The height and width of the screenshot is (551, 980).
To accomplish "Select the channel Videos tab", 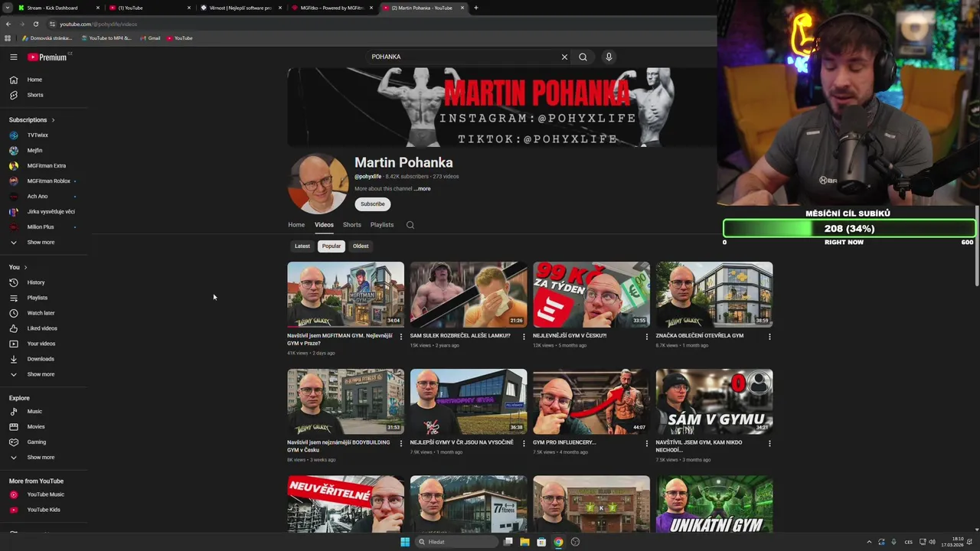I will click(x=324, y=225).
